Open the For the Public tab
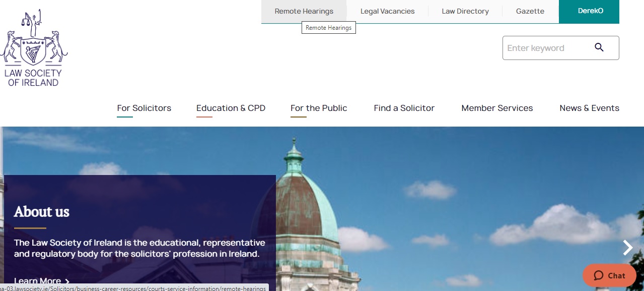644x291 pixels. click(318, 108)
